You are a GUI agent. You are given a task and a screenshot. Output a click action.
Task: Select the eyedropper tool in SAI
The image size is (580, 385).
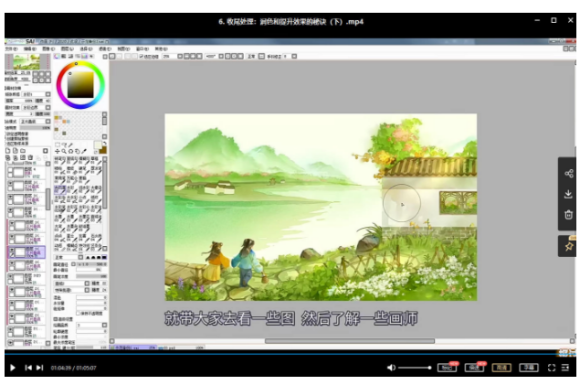84,151
